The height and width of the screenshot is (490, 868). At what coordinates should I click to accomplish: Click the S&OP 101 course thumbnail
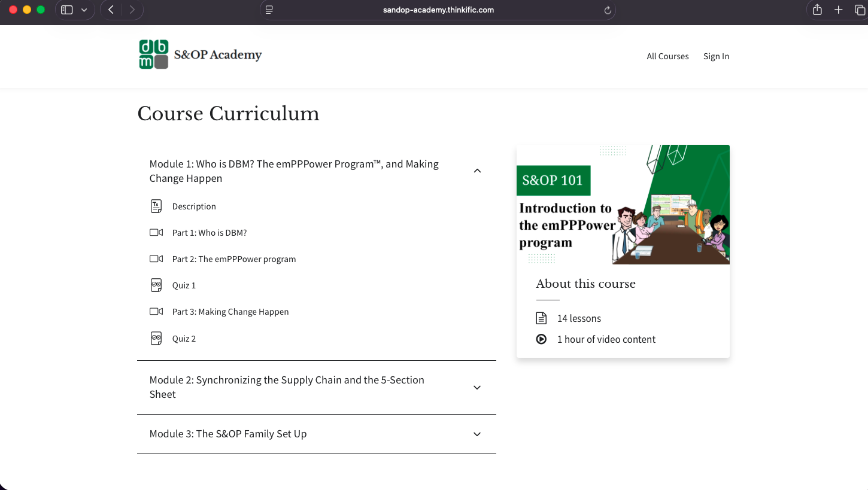(x=623, y=204)
